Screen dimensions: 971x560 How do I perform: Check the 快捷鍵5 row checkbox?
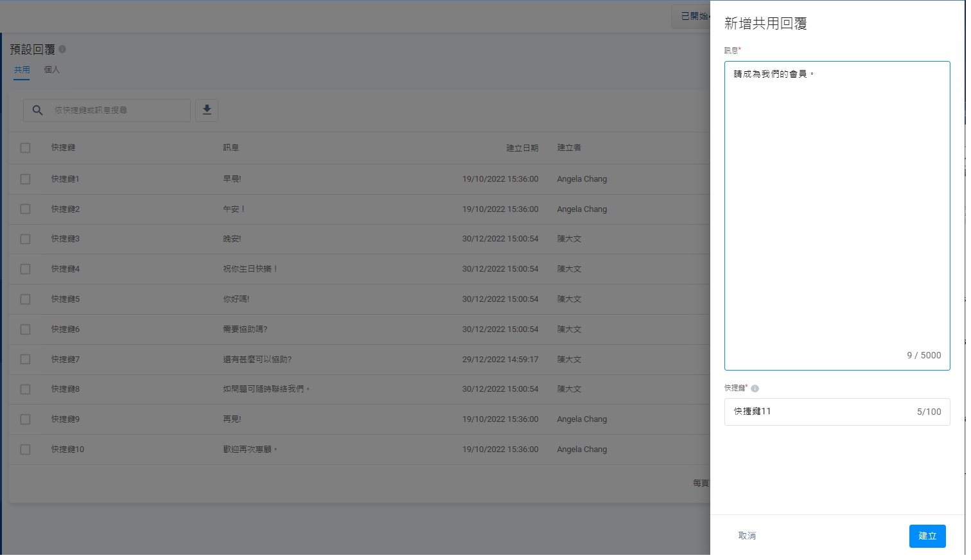[25, 299]
